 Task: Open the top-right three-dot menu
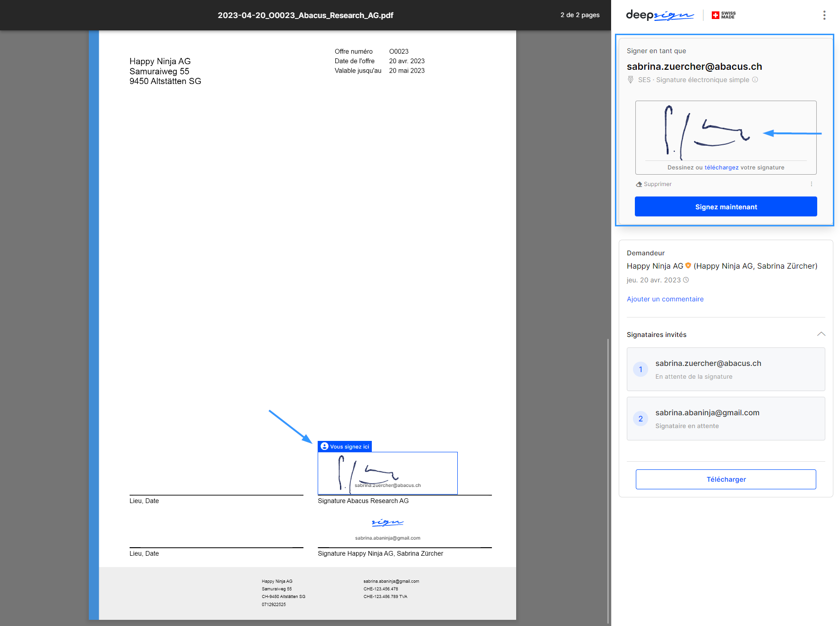point(824,15)
